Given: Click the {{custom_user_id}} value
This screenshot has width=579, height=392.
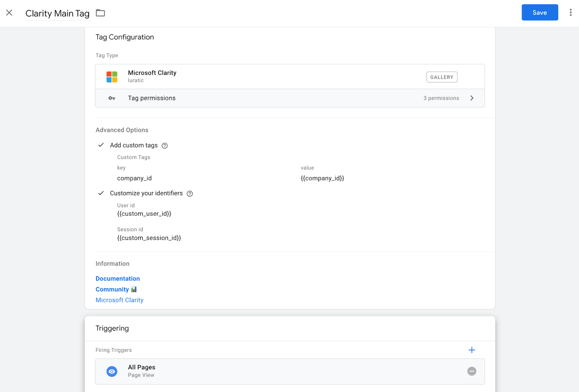Looking at the screenshot, I should [144, 214].
